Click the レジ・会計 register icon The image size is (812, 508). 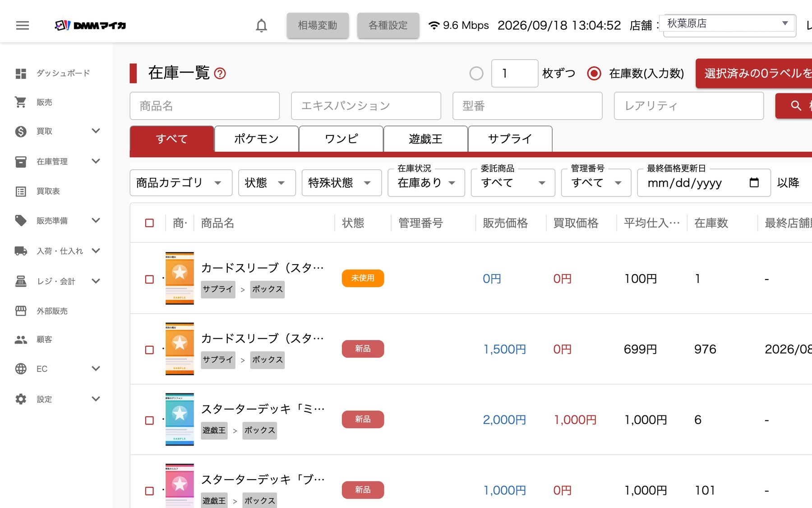21,281
